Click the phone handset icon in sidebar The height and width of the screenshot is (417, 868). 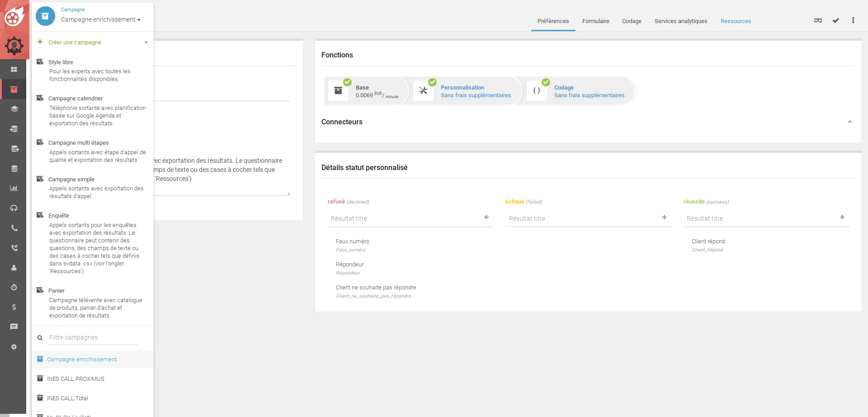(14, 228)
